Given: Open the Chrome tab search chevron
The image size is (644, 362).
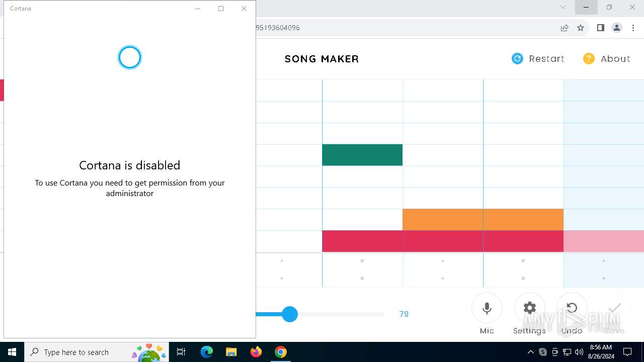Looking at the screenshot, I should 563,7.
